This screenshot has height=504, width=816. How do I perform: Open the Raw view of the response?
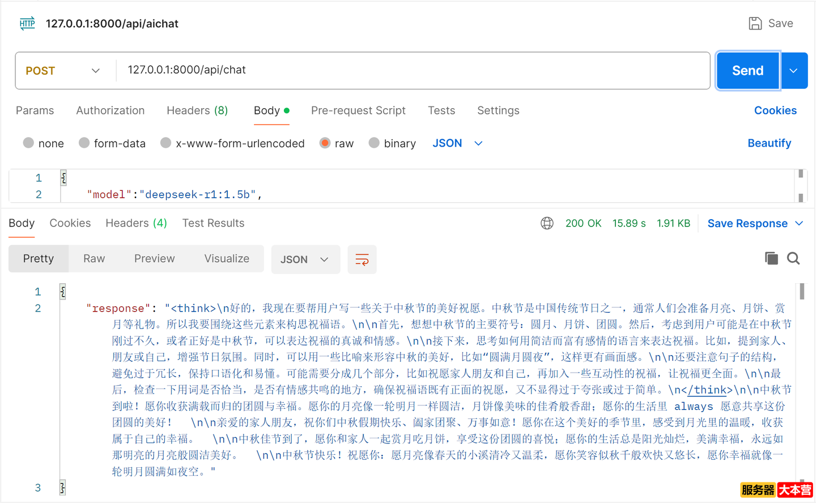[x=93, y=258]
